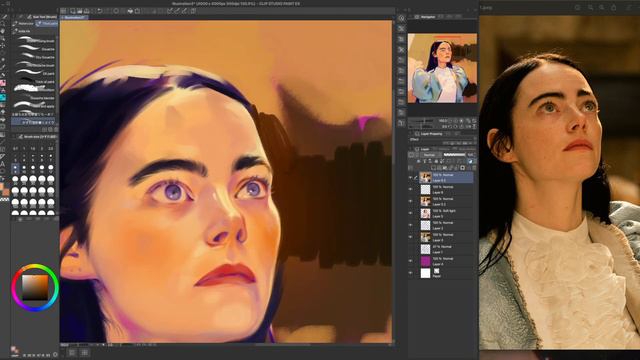Switch to the Thick paint sub tool group tab
The width and height of the screenshot is (640, 360).
(47, 24)
